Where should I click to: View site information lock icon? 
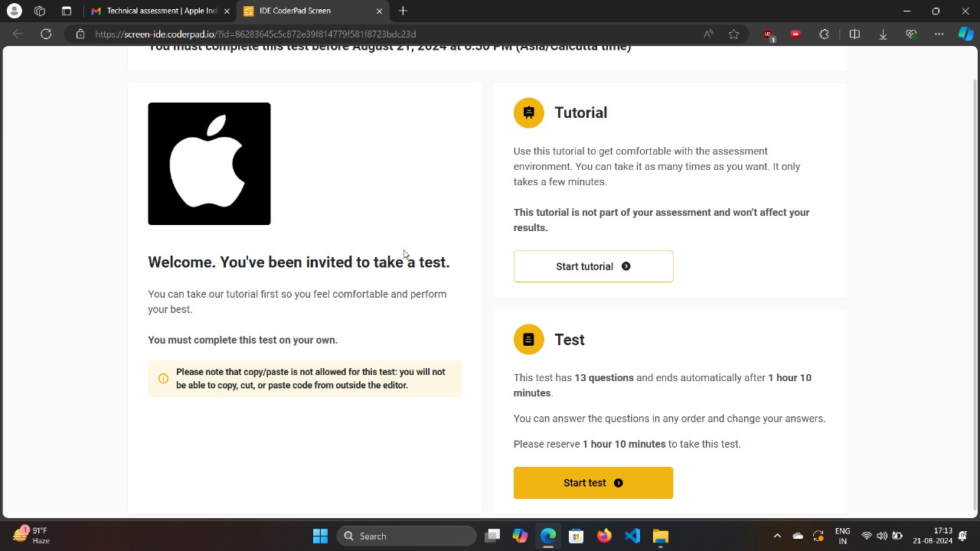pyautogui.click(x=80, y=34)
